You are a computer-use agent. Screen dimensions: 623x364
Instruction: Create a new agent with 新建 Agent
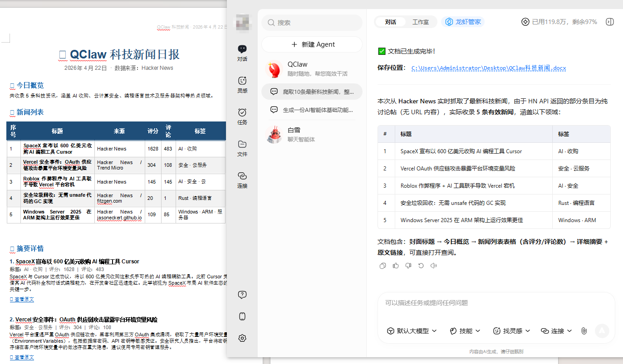tap(312, 44)
